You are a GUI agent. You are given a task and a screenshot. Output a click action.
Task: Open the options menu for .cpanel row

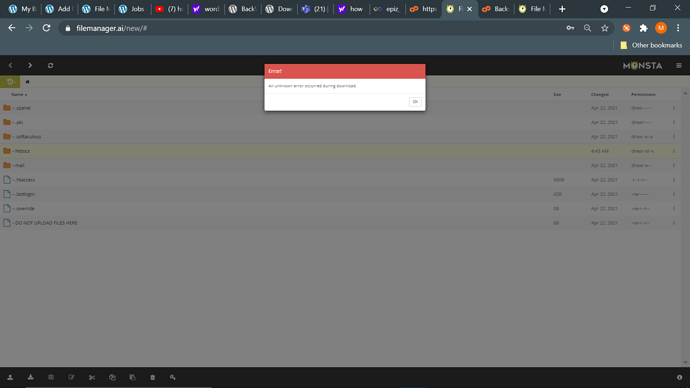pos(674,108)
